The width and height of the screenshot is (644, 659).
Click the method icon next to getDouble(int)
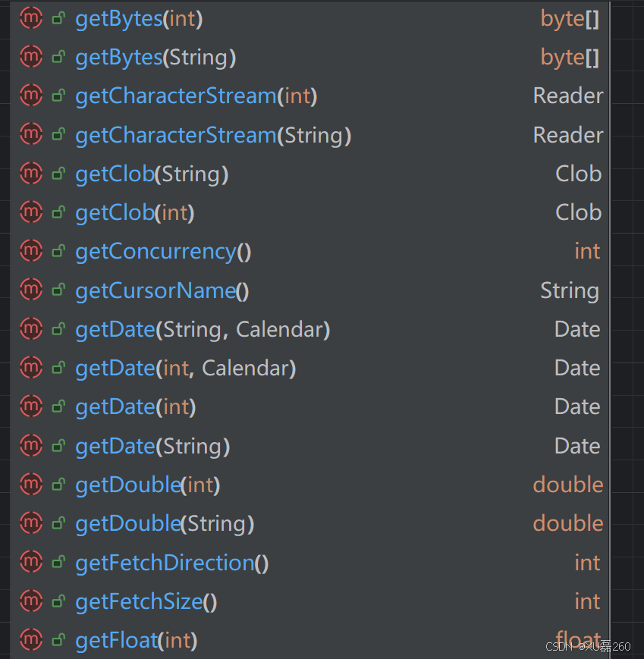coord(30,484)
